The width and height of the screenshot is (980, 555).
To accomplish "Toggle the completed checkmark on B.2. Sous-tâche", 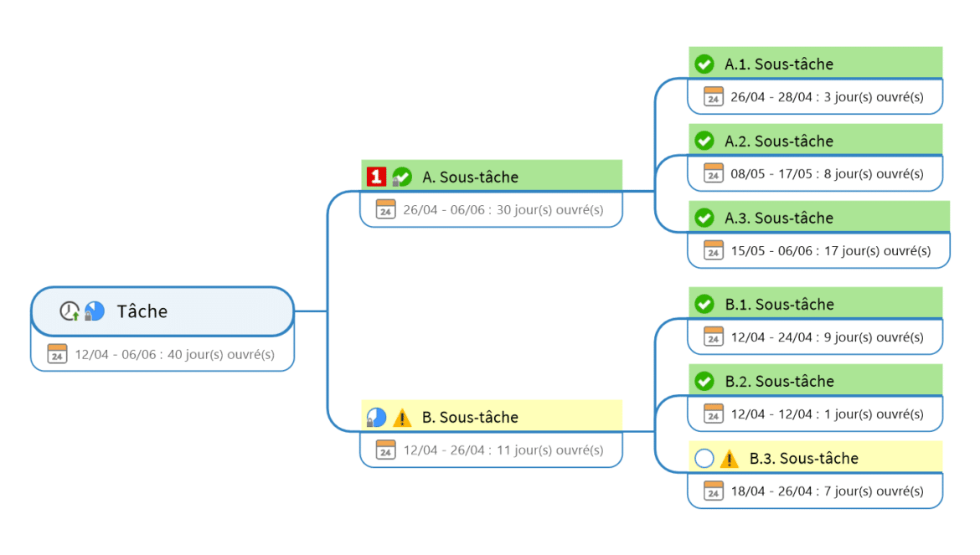I will point(704,381).
